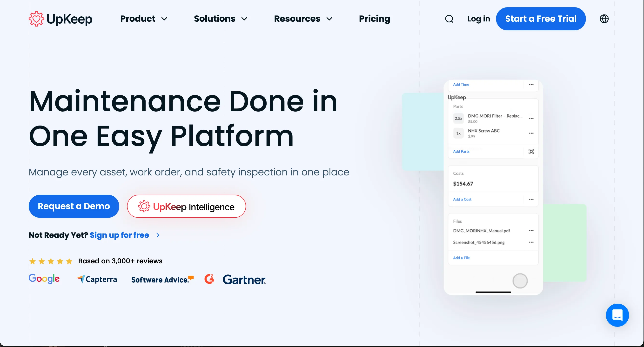The width and height of the screenshot is (644, 347).
Task: Click the Gartner logo
Action: 244,280
